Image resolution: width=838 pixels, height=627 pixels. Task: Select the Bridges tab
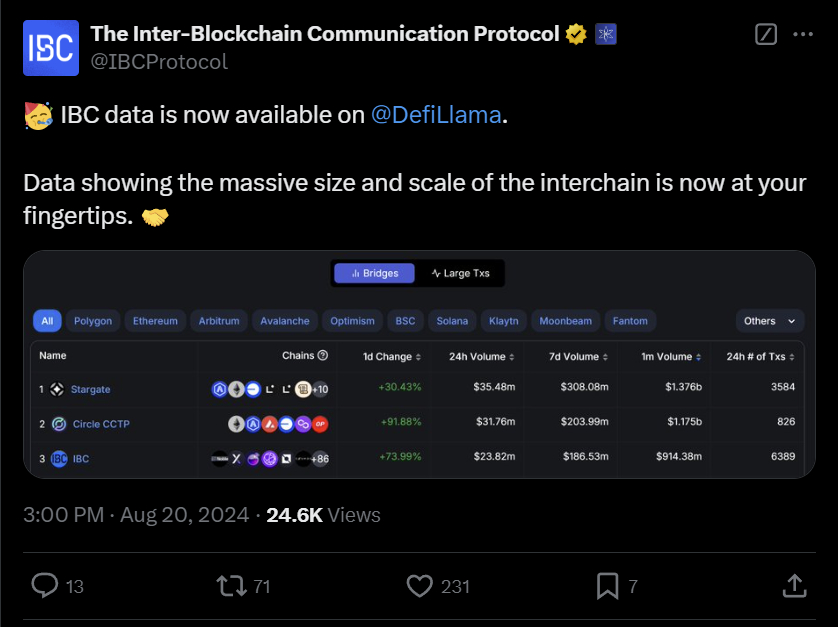(x=373, y=272)
